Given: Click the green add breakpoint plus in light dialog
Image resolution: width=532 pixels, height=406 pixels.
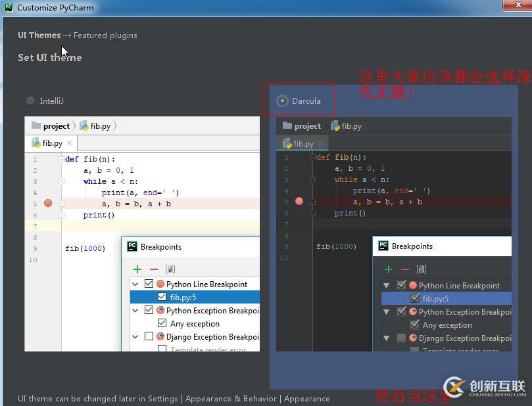Looking at the screenshot, I should coord(137,269).
